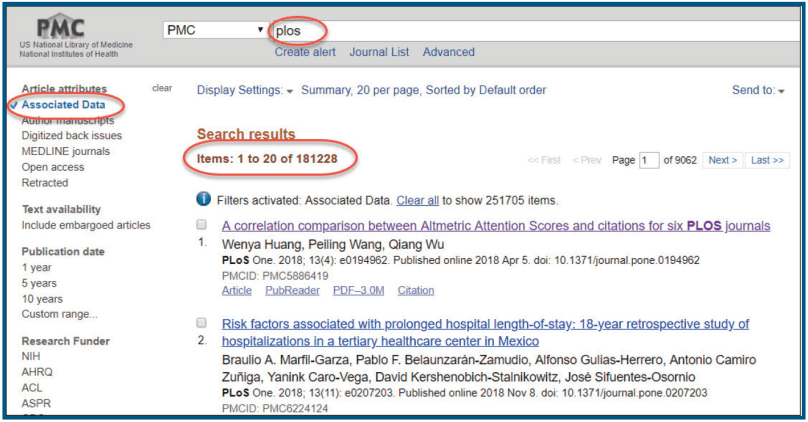Clear the article attributes filters
This screenshot has height=422, width=808.
(x=162, y=88)
